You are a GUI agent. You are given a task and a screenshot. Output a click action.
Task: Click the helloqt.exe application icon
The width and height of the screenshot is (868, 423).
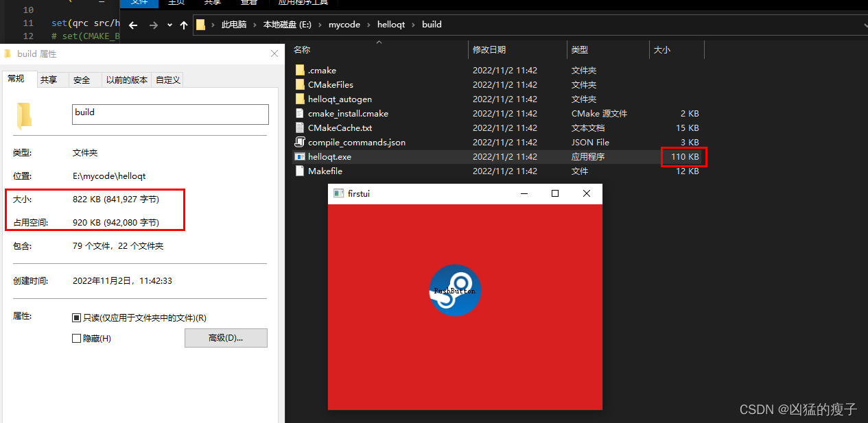[299, 156]
